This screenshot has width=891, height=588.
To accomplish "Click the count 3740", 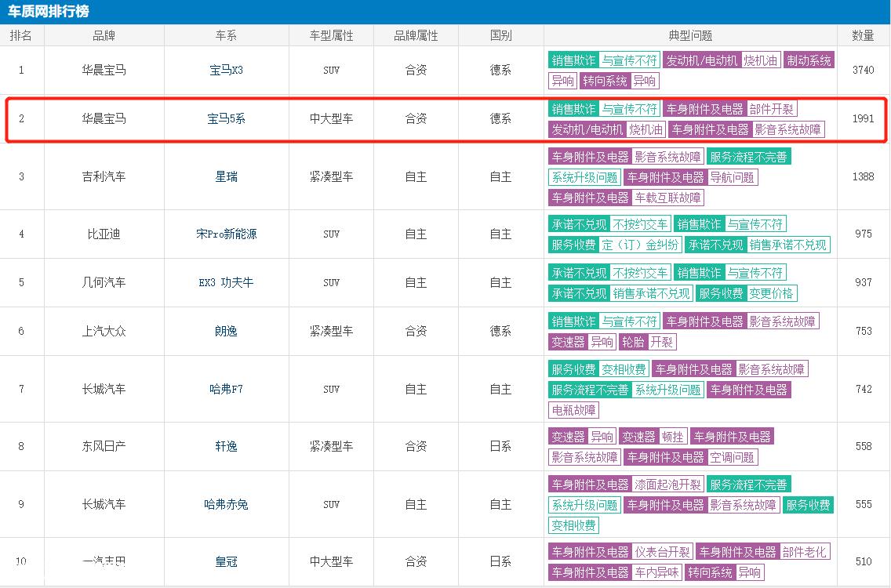I will pyautogui.click(x=863, y=70).
